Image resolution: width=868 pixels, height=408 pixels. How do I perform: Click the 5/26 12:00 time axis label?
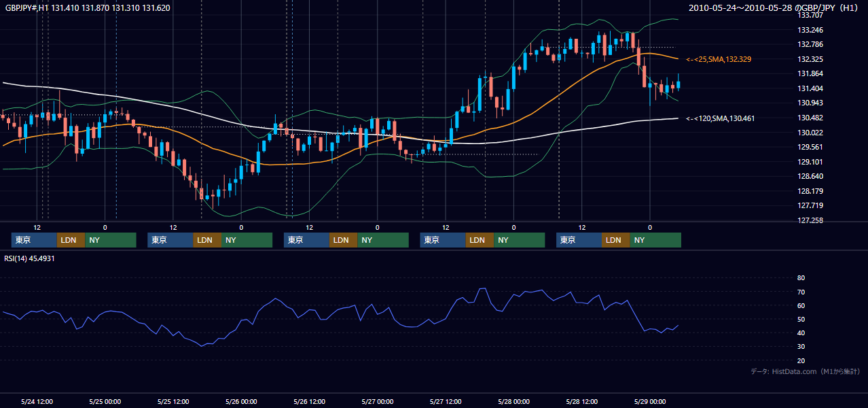point(310,401)
